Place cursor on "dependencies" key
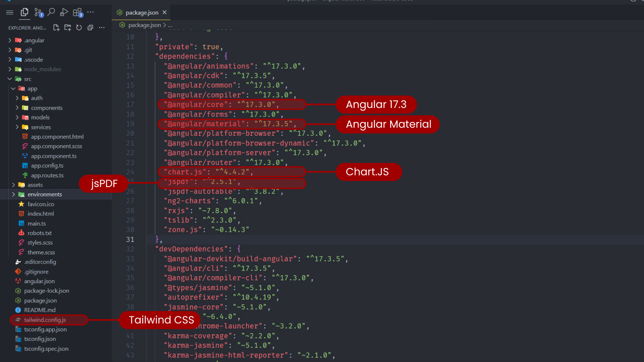 [185, 56]
